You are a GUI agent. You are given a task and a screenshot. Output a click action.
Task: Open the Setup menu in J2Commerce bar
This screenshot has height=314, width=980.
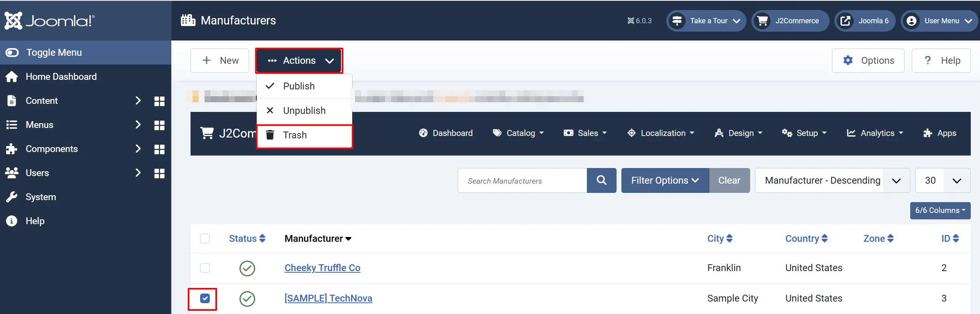pyautogui.click(x=804, y=133)
